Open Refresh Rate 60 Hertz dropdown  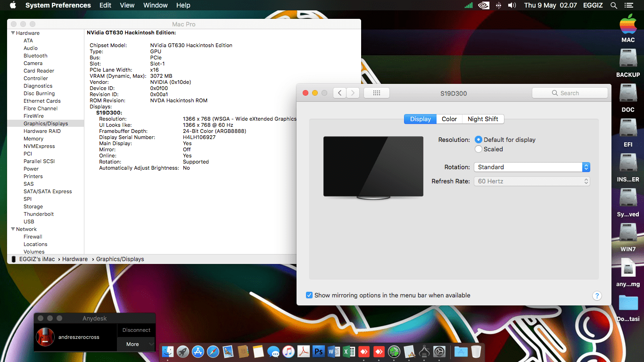click(532, 181)
